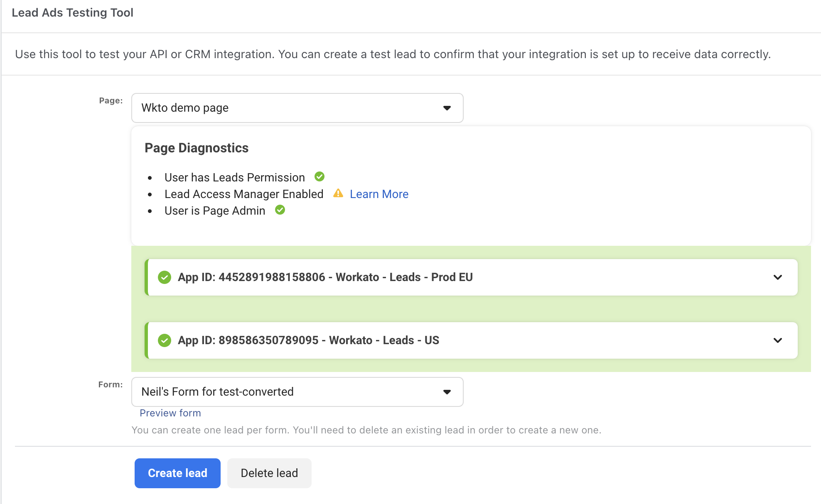Expand the Workato Leads Prod EU app details

click(x=778, y=277)
